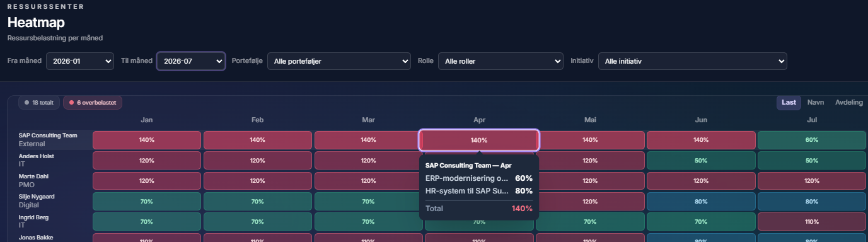This screenshot has height=242, width=868.
Task: Click SAP Consulting Team's Jul 60% cell
Action: click(812, 140)
